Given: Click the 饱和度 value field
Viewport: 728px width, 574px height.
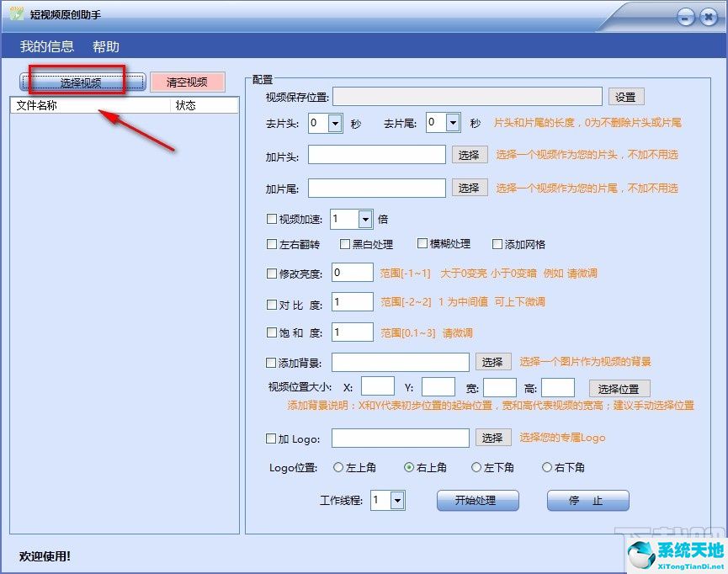Looking at the screenshot, I should 353,332.
